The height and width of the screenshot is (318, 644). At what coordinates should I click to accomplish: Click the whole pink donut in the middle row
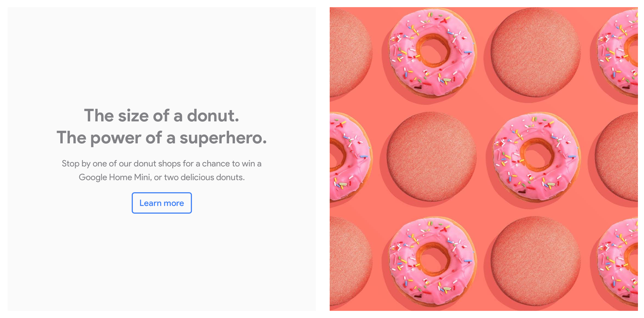click(537, 157)
